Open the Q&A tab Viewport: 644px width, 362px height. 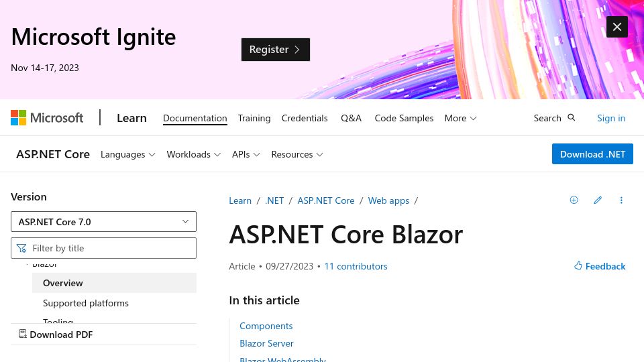[x=351, y=118]
